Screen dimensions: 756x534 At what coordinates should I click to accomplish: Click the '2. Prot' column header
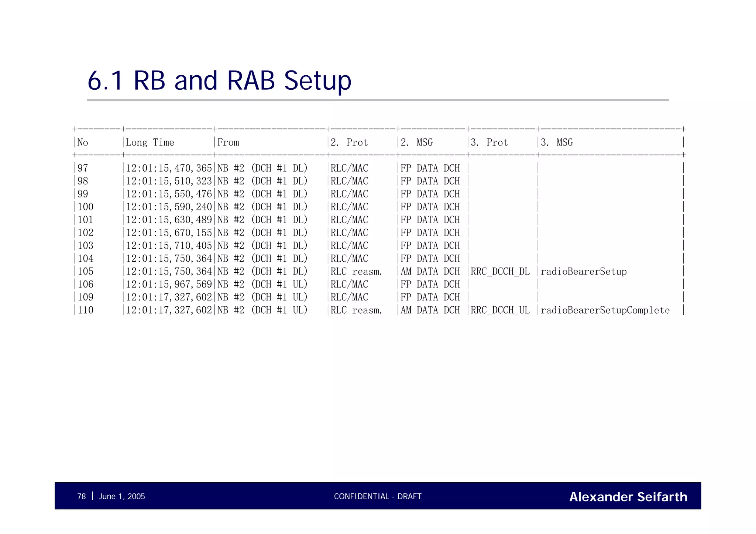(x=349, y=142)
